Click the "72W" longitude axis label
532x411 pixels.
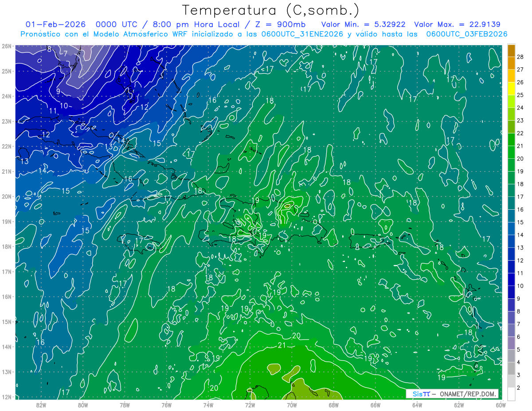click(x=250, y=404)
